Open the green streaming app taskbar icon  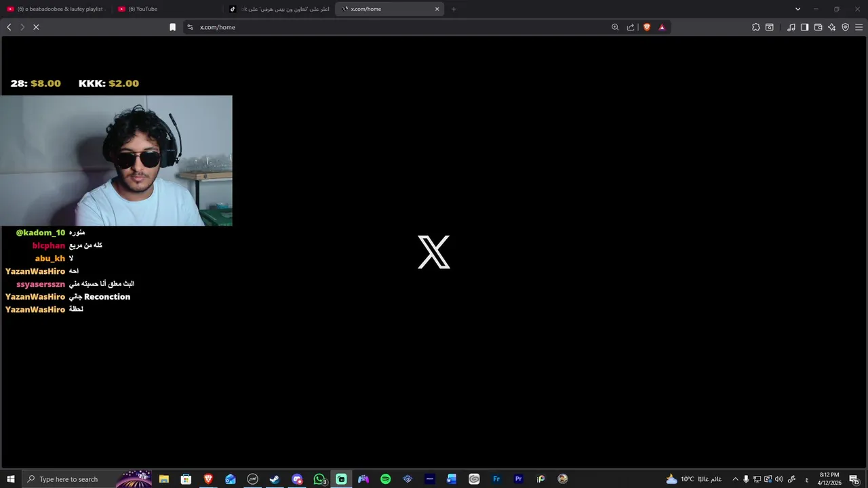tap(341, 479)
